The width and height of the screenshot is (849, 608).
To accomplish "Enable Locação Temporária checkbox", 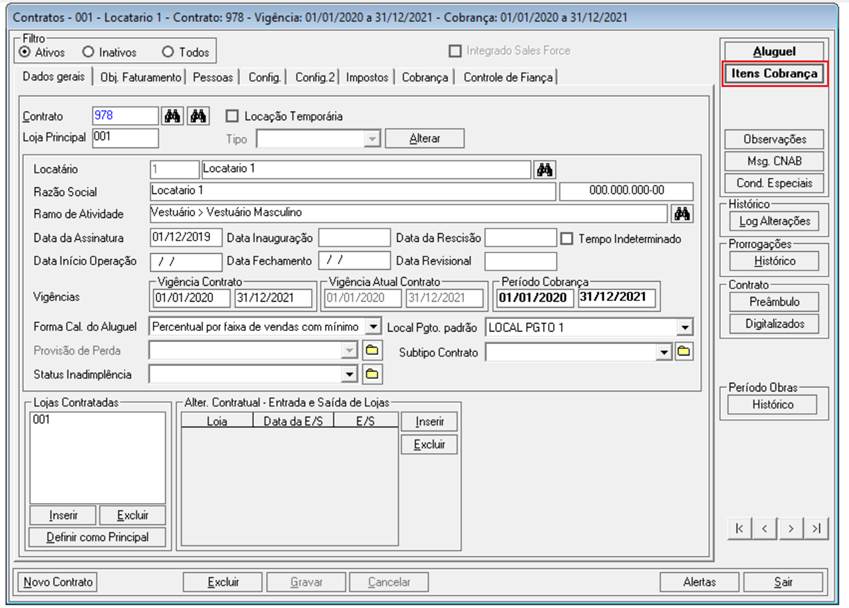I will point(232,116).
